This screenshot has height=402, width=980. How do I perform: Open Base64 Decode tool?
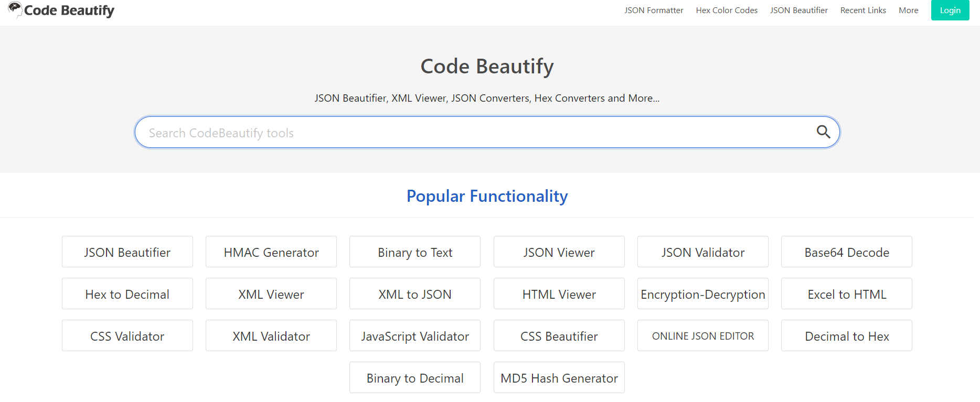(847, 252)
